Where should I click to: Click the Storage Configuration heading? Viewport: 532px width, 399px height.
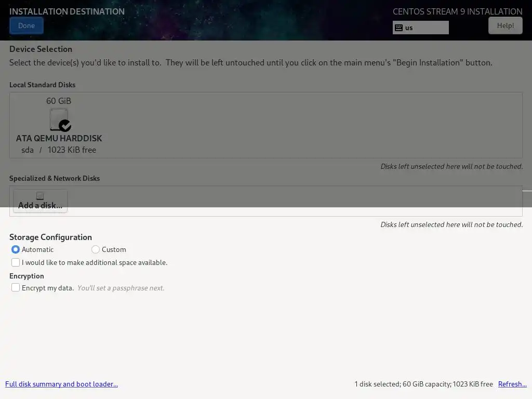(x=50, y=237)
